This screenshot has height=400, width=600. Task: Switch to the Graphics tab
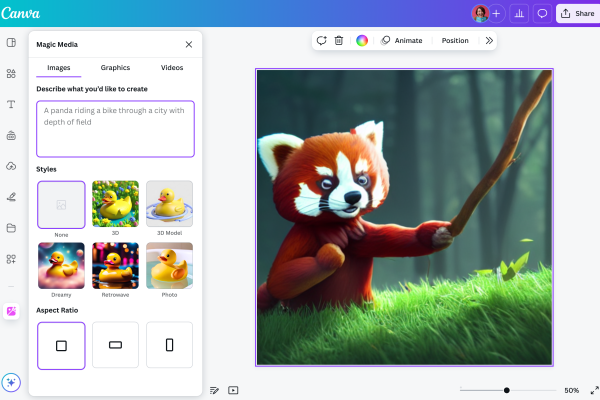point(115,68)
